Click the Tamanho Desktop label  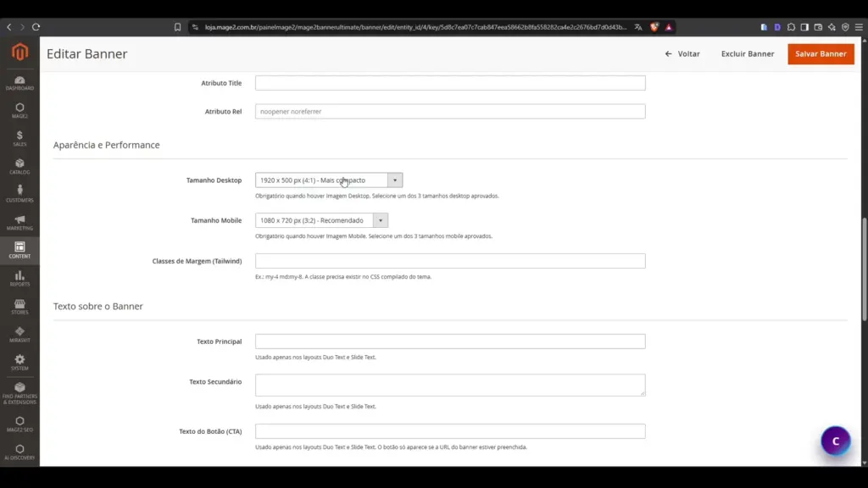214,180
